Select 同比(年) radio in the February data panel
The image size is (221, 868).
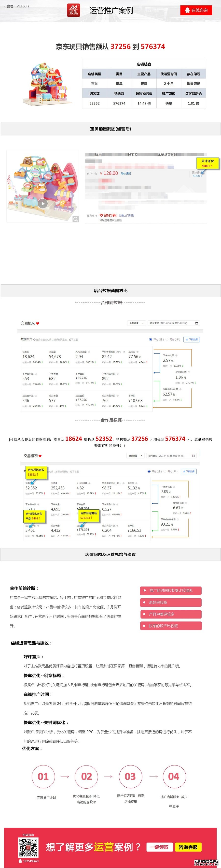[167, 339]
